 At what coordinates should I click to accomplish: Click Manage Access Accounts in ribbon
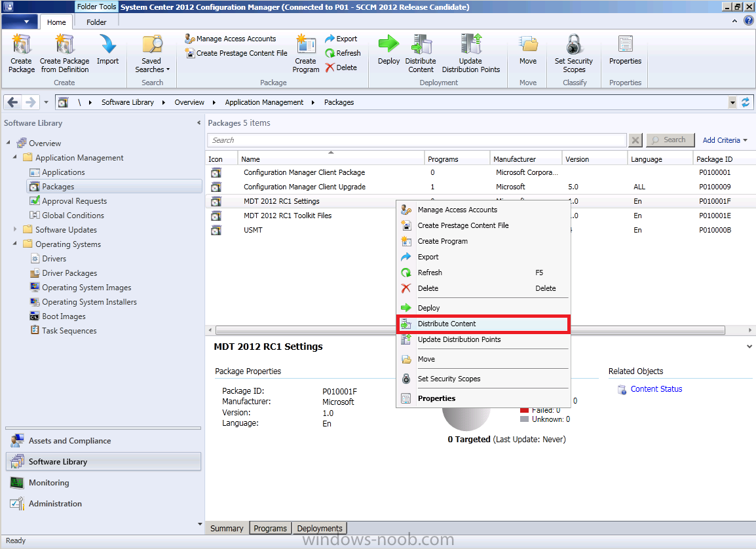[231, 39]
